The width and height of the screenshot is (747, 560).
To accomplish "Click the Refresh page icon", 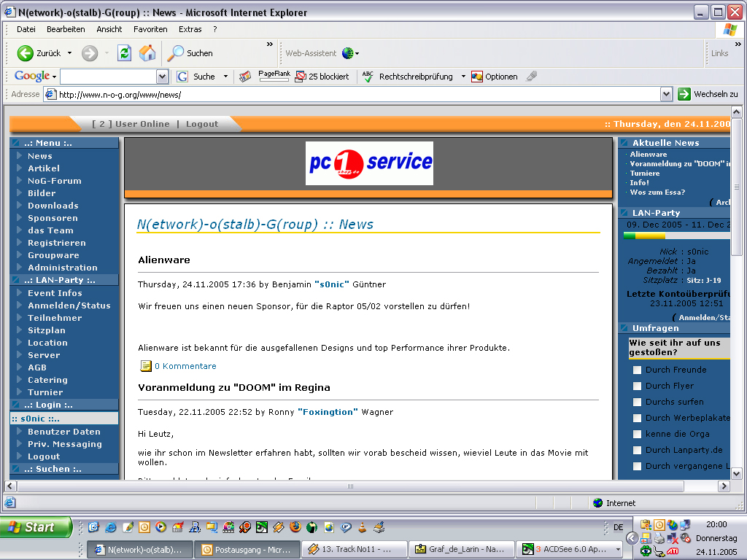I will point(124,53).
